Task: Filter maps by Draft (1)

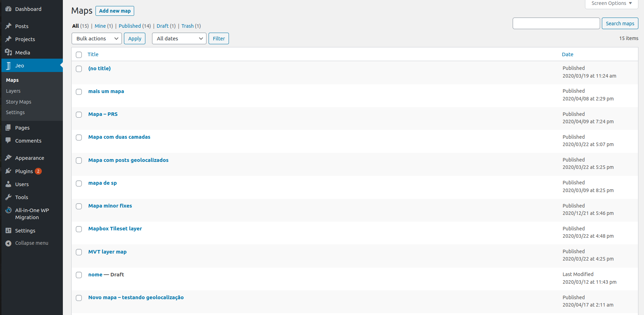Action: click(166, 26)
